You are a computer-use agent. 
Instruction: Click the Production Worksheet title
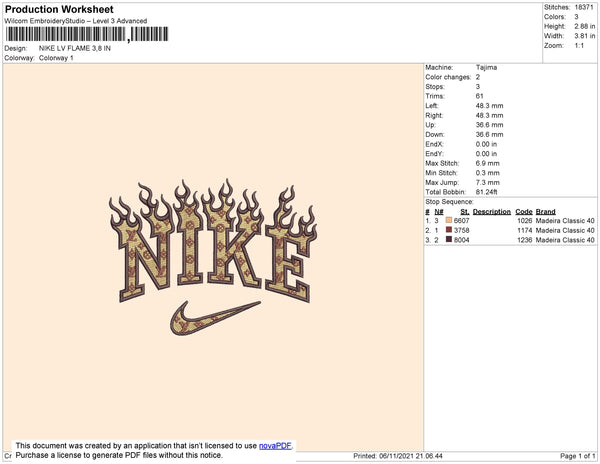pyautogui.click(x=59, y=9)
